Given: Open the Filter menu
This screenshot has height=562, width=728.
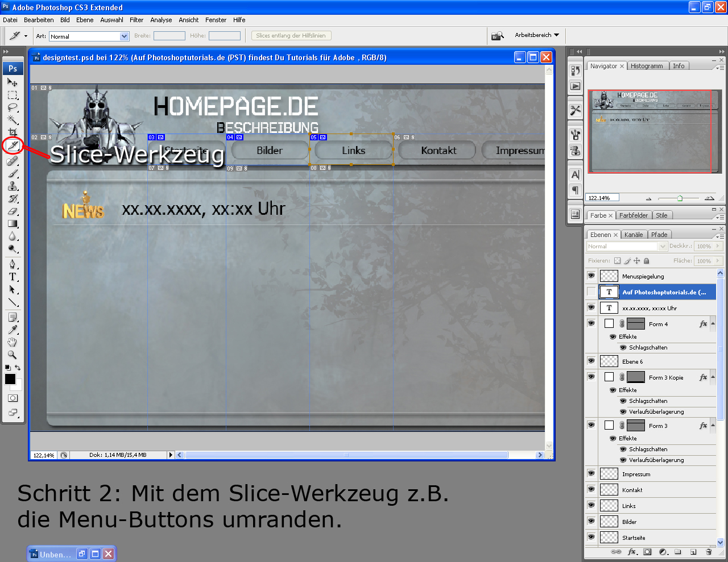Looking at the screenshot, I should pos(136,20).
